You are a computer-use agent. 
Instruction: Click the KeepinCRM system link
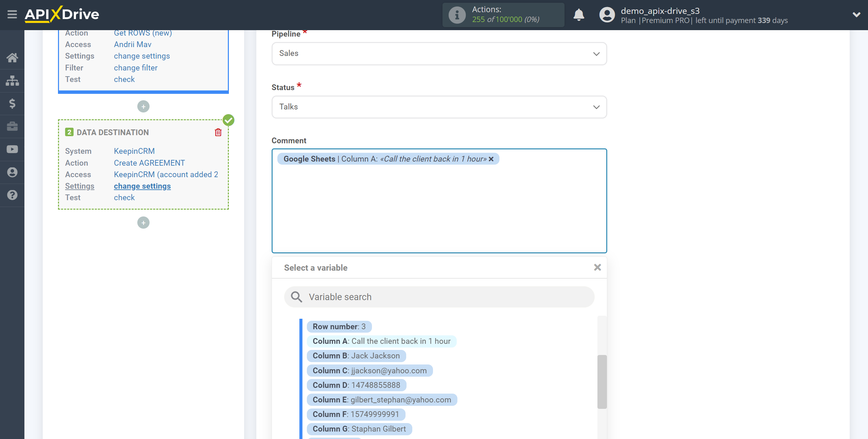(134, 151)
